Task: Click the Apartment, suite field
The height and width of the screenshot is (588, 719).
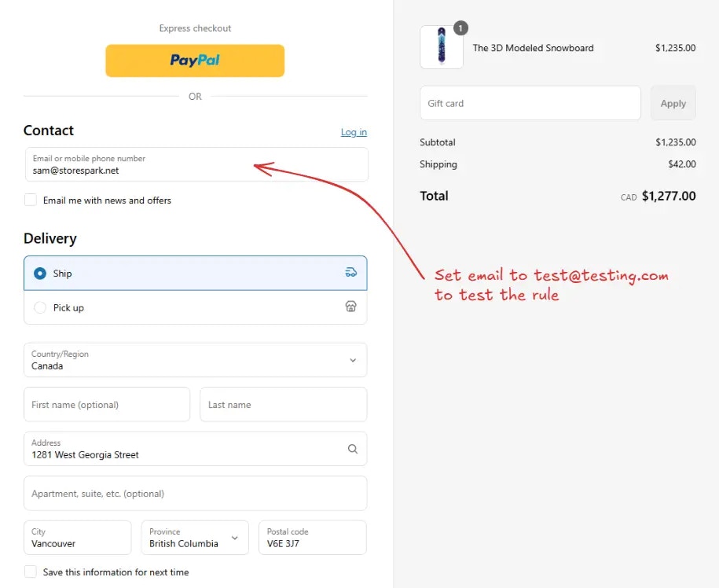Action: (196, 494)
